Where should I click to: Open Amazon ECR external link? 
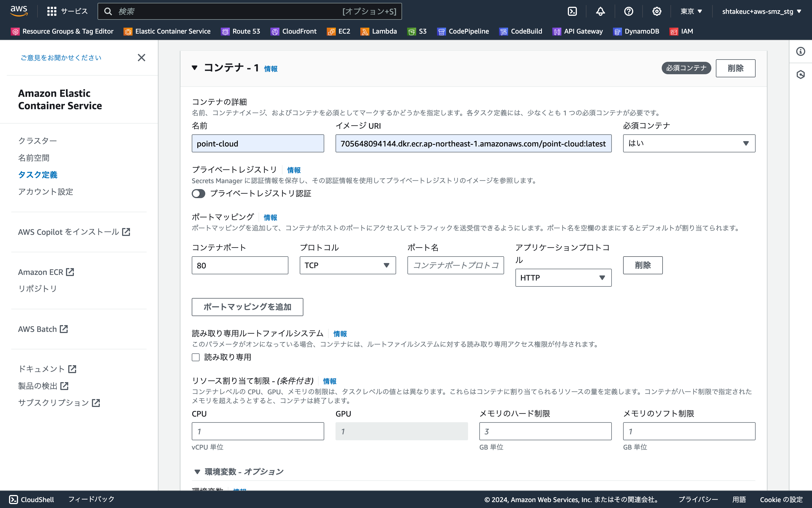click(46, 272)
